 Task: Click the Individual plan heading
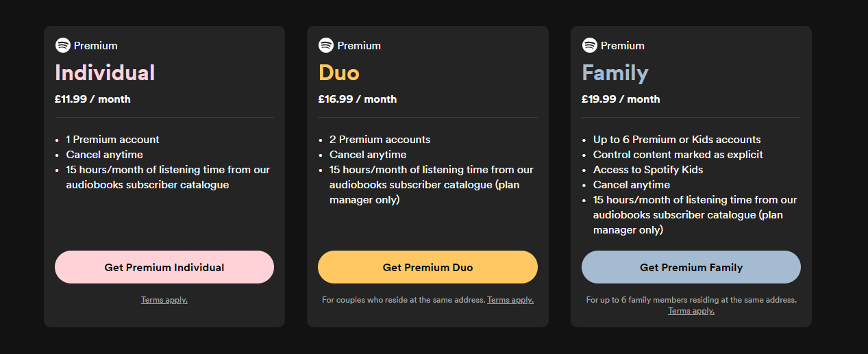tap(105, 73)
